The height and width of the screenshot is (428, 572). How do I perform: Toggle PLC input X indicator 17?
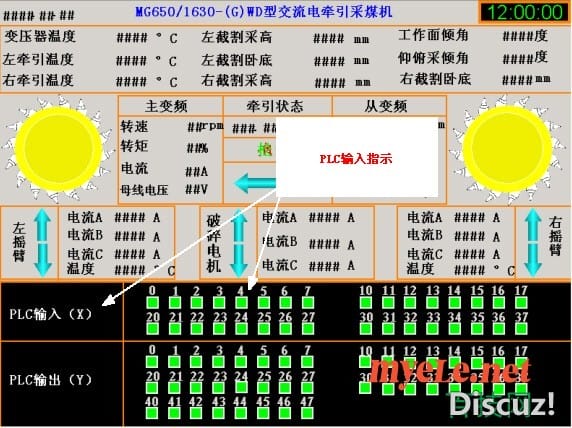521,302
